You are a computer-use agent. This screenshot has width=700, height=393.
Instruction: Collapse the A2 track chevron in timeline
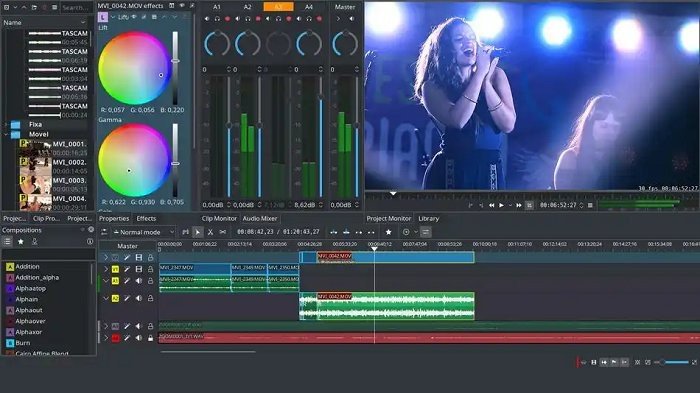[x=106, y=298]
